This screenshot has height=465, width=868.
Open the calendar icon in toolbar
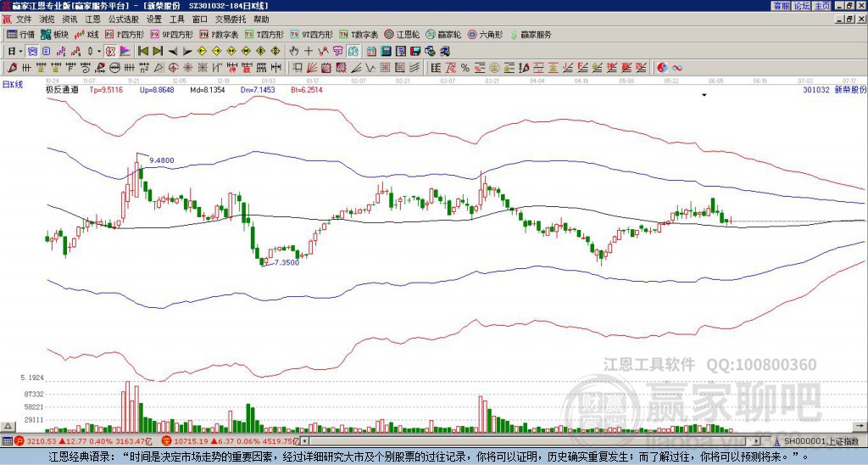(371, 51)
